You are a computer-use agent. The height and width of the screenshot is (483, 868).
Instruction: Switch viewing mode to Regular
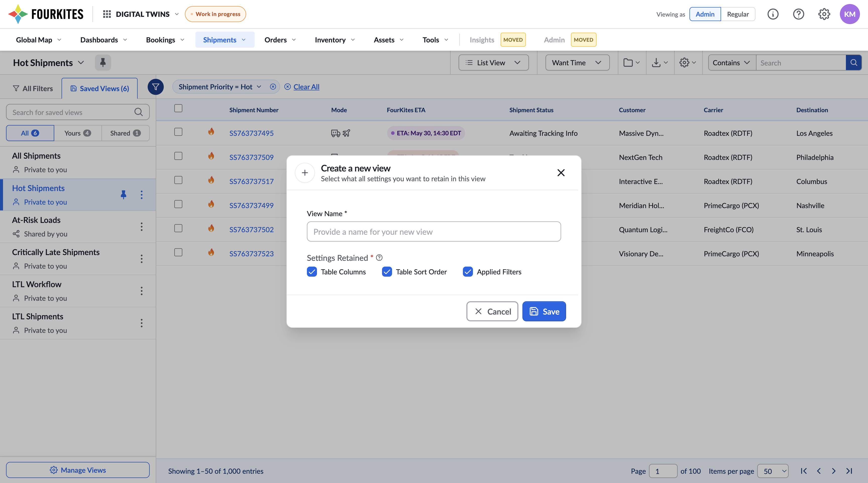738,14
